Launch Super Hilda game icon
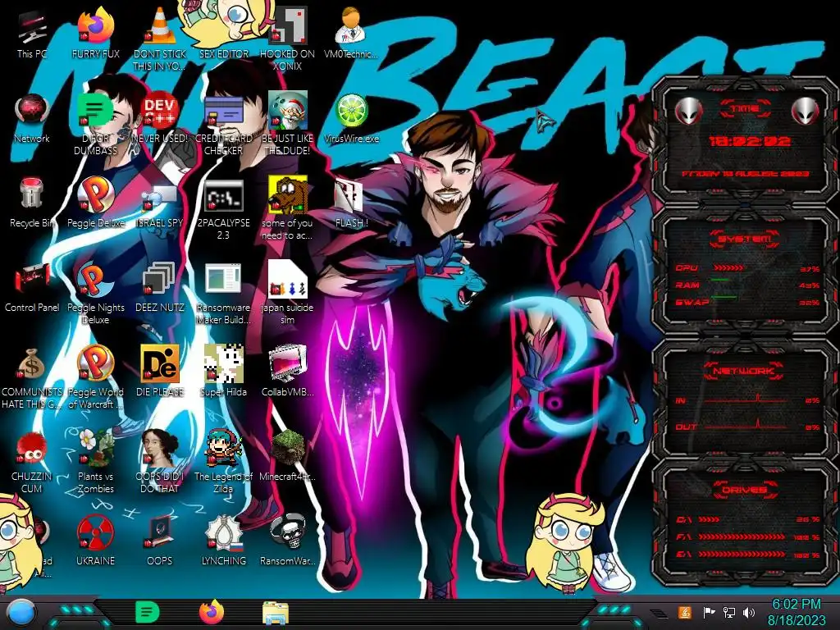Image resolution: width=840 pixels, height=630 pixels. [223, 371]
